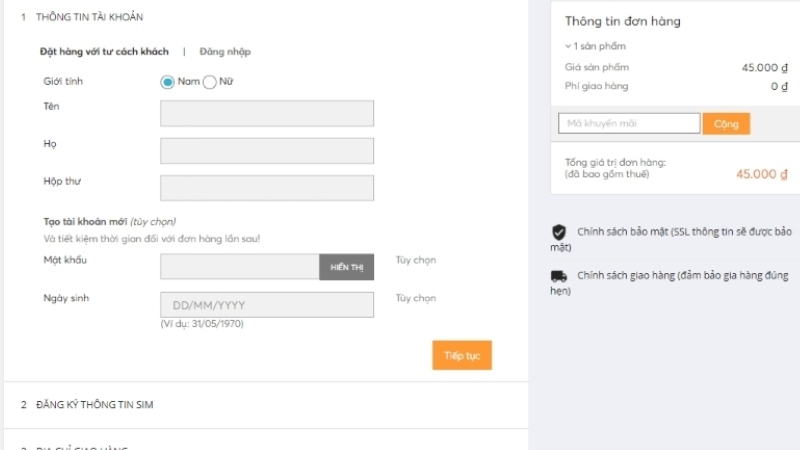Screen dimensions: 800x450
Task: Click the Tên input field
Action: [267, 113]
